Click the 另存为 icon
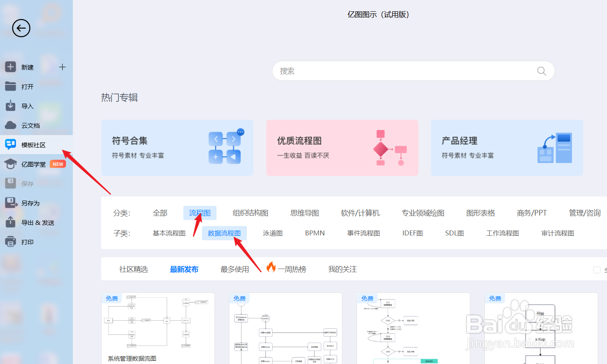 (11, 203)
